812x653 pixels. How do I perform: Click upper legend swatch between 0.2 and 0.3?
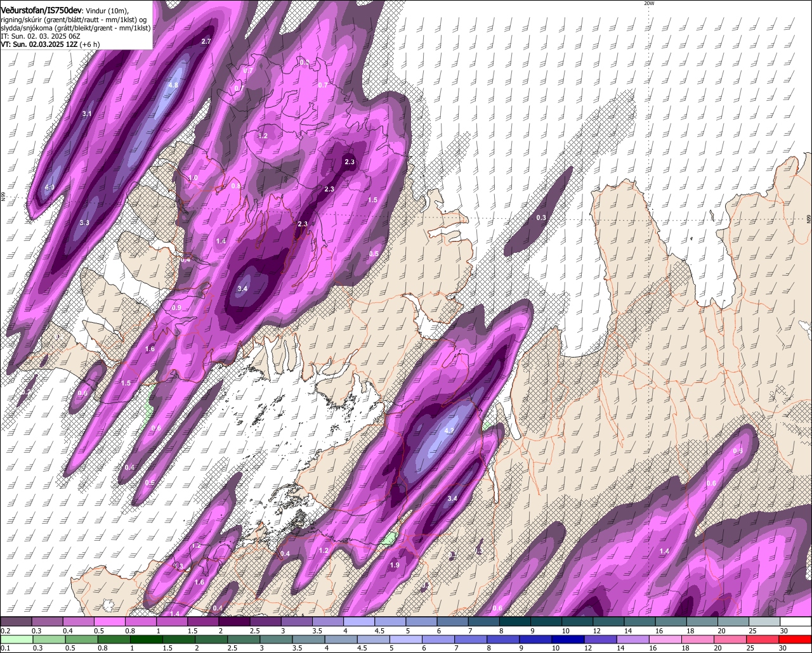(x=16, y=621)
